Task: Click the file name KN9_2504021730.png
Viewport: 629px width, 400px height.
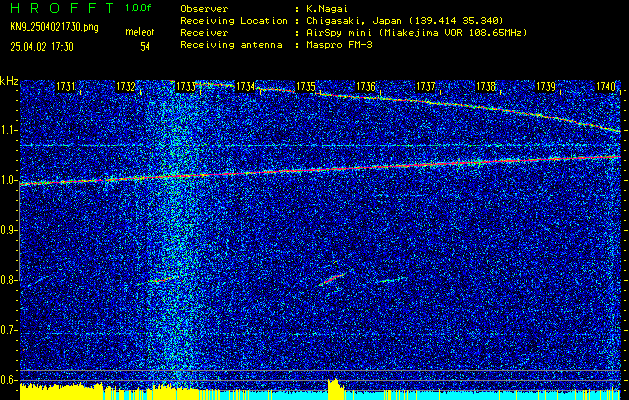Action: pos(54,27)
